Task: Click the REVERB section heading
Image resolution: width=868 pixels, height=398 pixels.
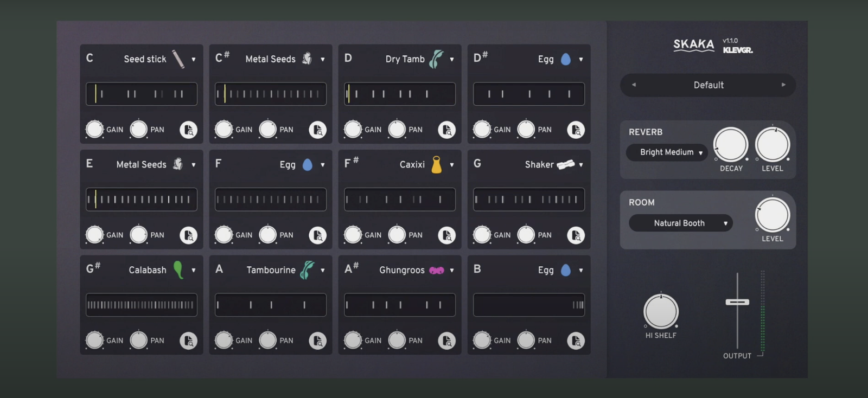Action: (x=646, y=132)
